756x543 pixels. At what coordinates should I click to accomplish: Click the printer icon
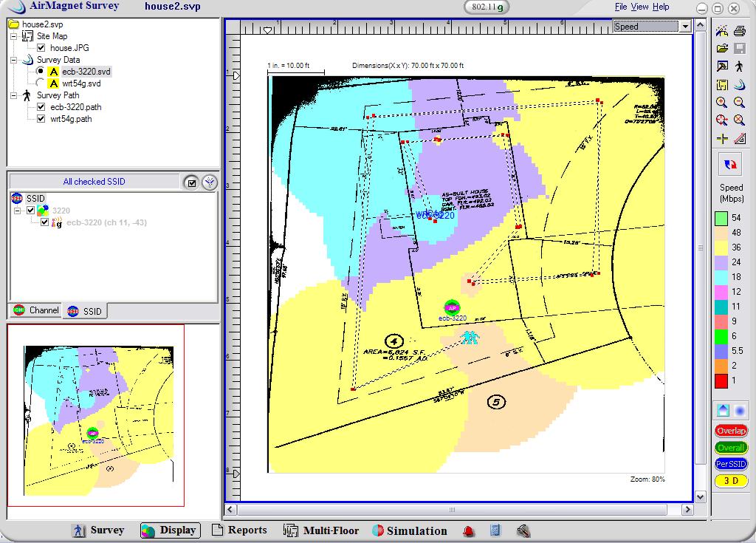coord(740,31)
